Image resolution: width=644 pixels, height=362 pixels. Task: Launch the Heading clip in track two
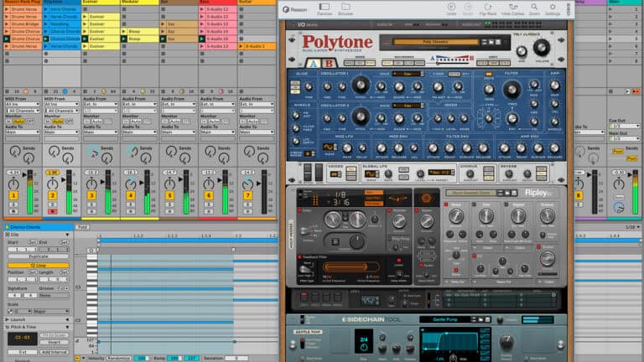tap(46, 23)
